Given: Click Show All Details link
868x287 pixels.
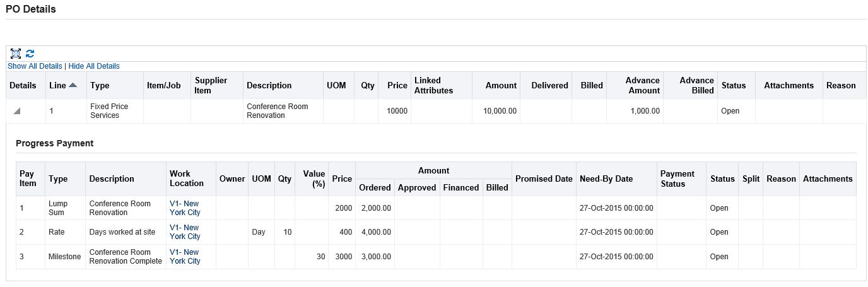Looking at the screenshot, I should pyautogui.click(x=35, y=66).
